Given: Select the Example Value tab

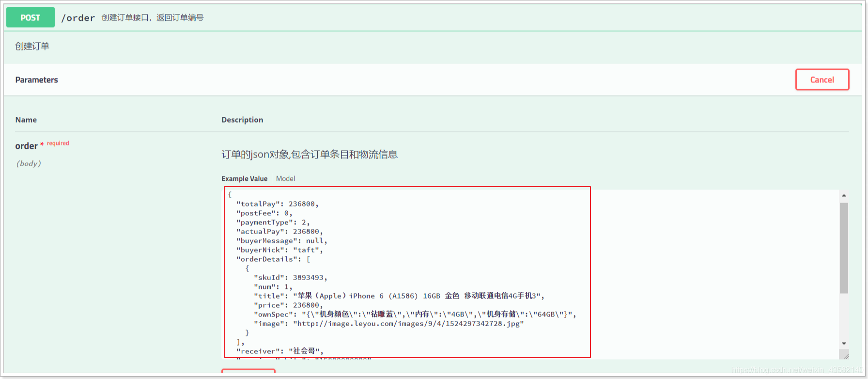Looking at the screenshot, I should tap(245, 178).
